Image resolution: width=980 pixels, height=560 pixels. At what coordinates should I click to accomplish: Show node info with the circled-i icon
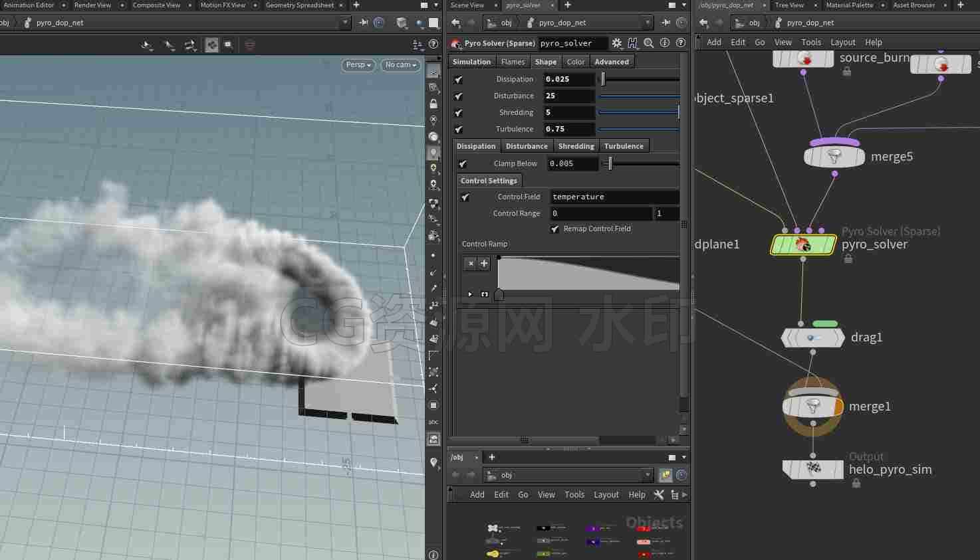665,43
